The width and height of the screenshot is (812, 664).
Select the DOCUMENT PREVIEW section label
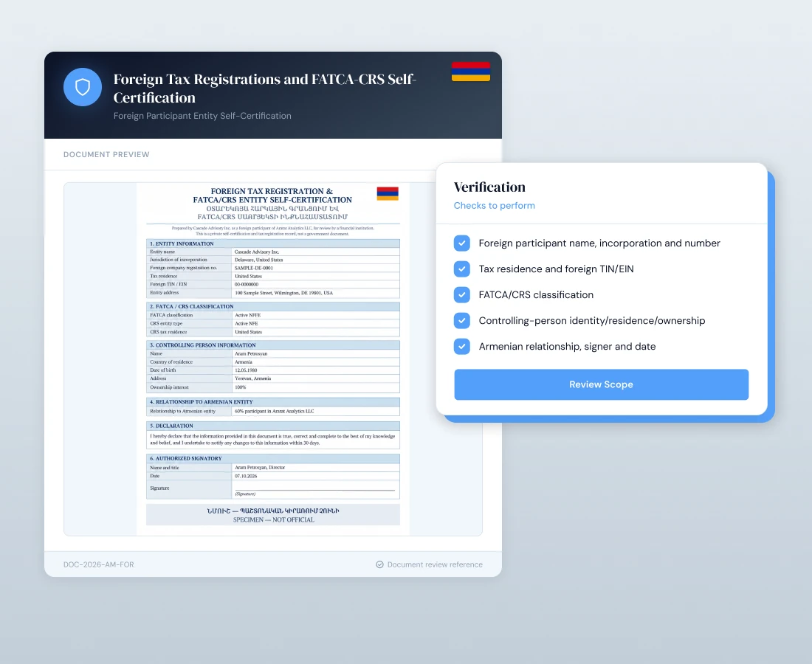106,155
